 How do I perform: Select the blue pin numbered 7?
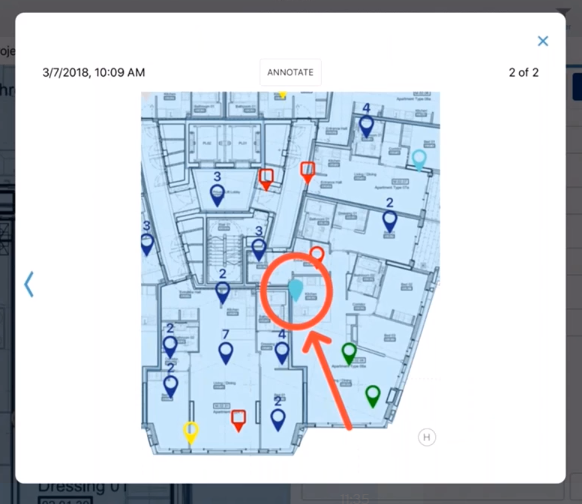click(x=226, y=353)
